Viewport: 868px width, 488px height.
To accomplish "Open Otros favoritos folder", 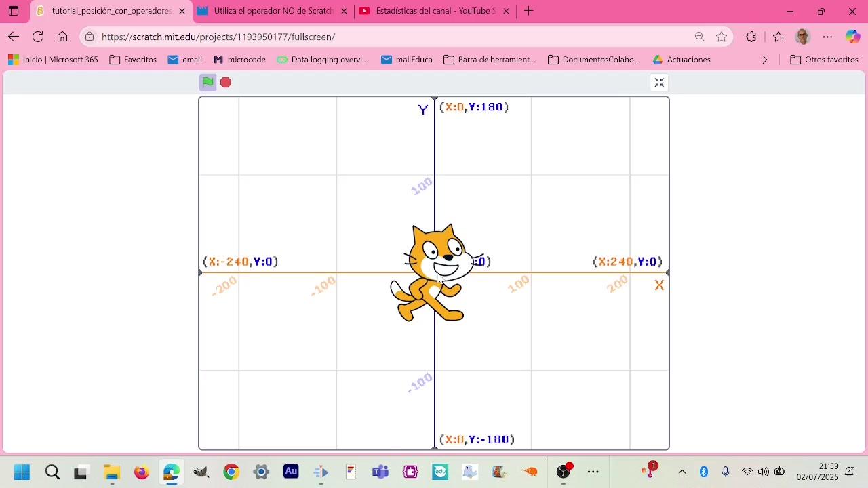I will [x=825, y=60].
